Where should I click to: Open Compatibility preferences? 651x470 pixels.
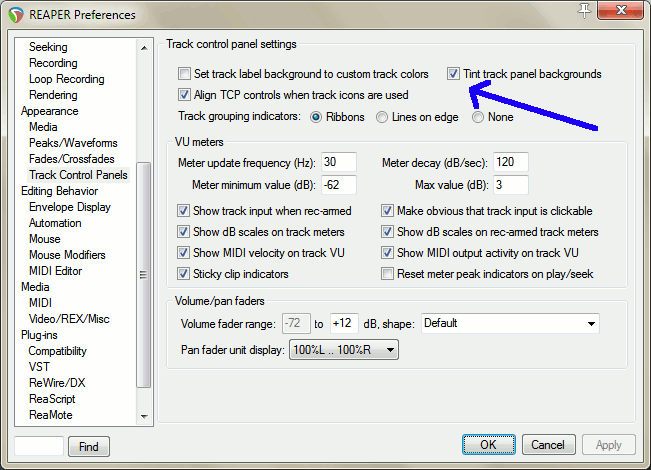(x=57, y=351)
